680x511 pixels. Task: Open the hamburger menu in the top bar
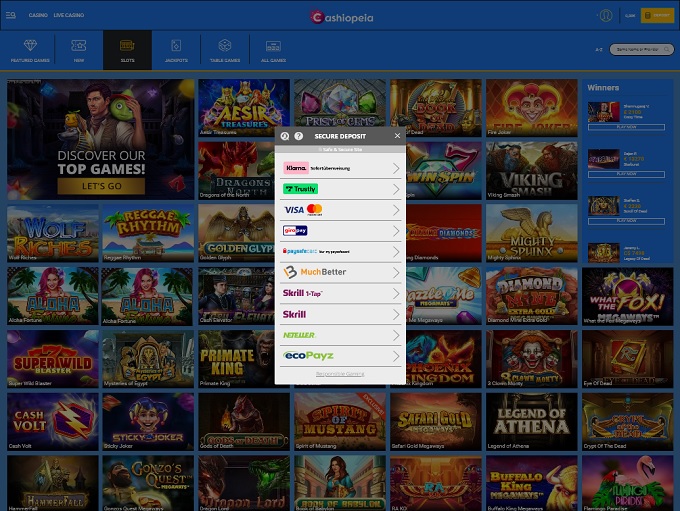11,16
